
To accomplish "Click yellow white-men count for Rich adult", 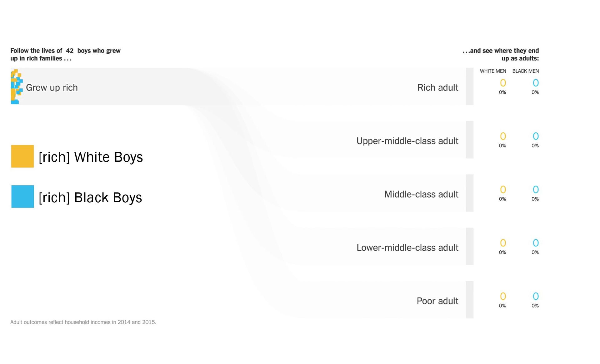I will 503,83.
